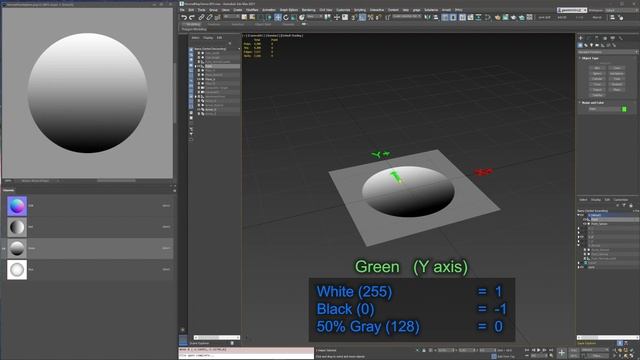This screenshot has height=360, width=640.
Task: Click the Undo arrow in 3ds Max toolbar
Action: click(x=184, y=17)
